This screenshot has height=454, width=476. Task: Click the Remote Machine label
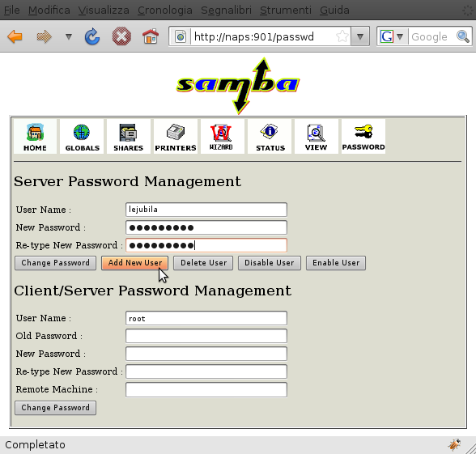click(57, 389)
